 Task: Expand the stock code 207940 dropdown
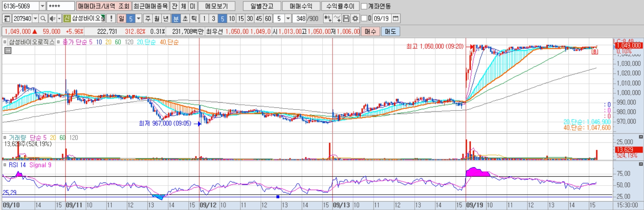click(x=35, y=18)
